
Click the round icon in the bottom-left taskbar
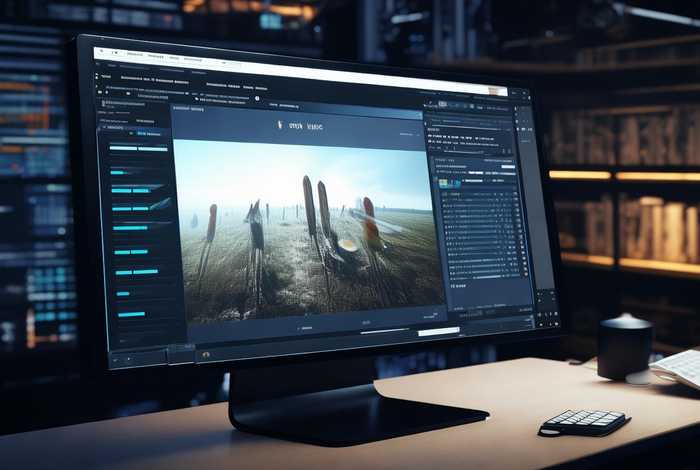tap(205, 353)
